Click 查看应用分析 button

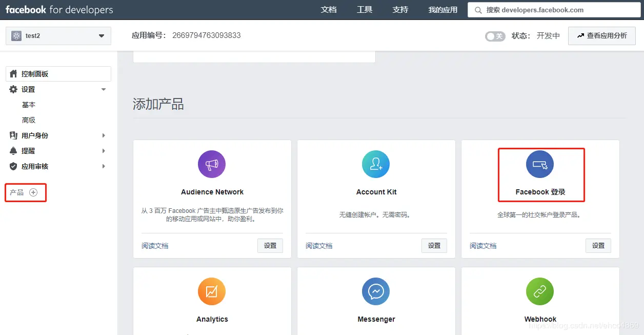click(602, 35)
